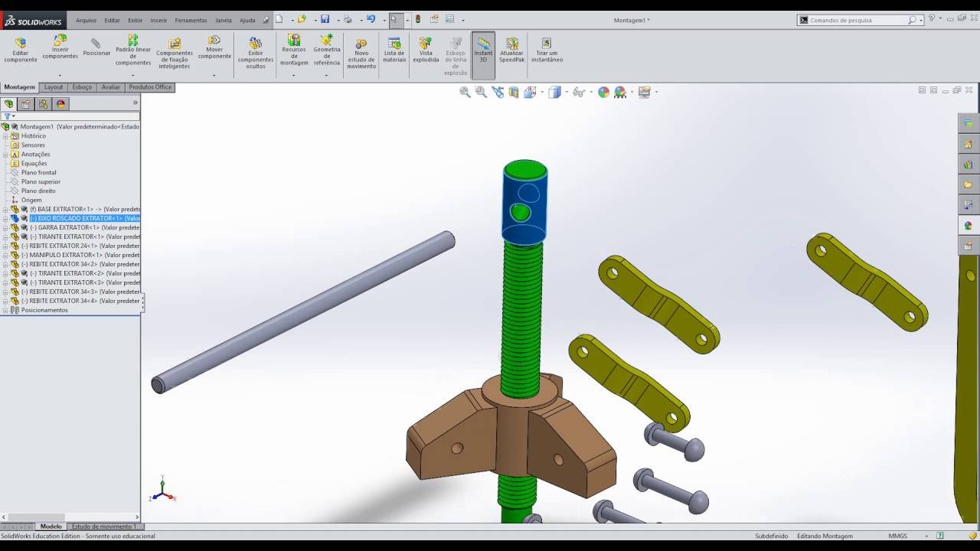
Task: Select the Origem tree item
Action: pyautogui.click(x=31, y=200)
